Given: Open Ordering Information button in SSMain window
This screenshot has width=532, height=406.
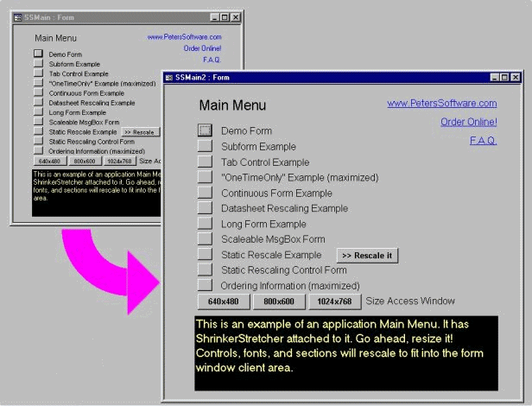Looking at the screenshot, I should point(38,150).
